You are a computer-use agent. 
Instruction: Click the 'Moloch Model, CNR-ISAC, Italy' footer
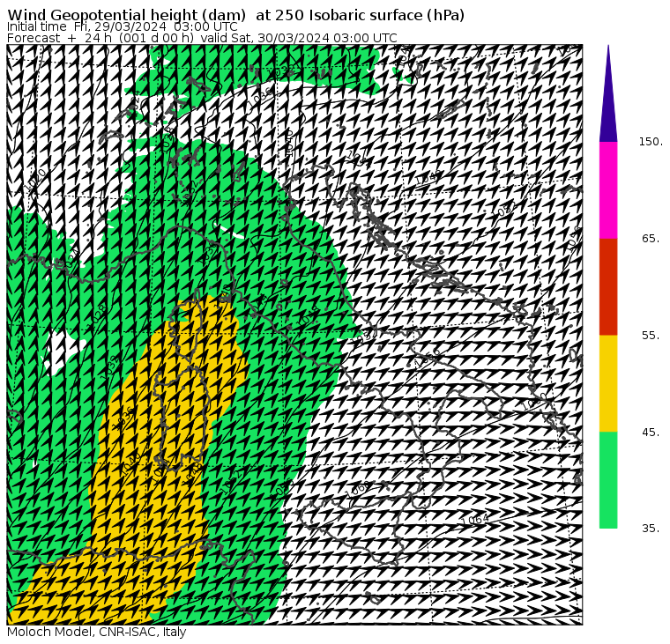97,632
